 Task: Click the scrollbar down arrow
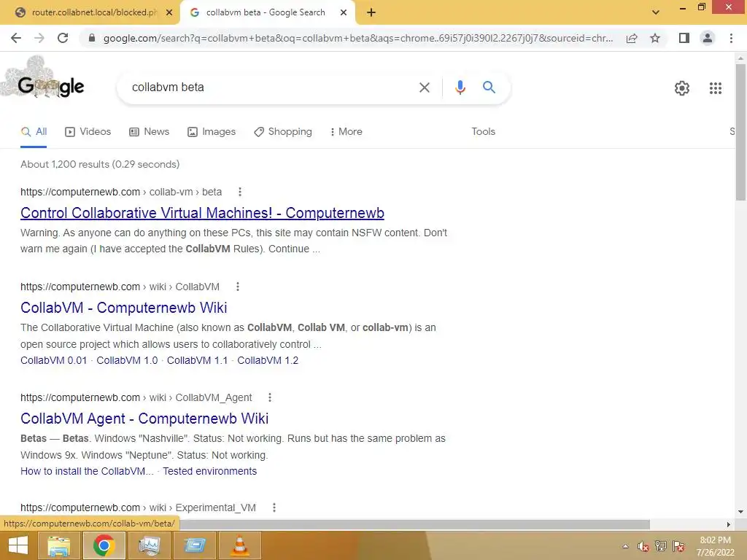pos(740,513)
